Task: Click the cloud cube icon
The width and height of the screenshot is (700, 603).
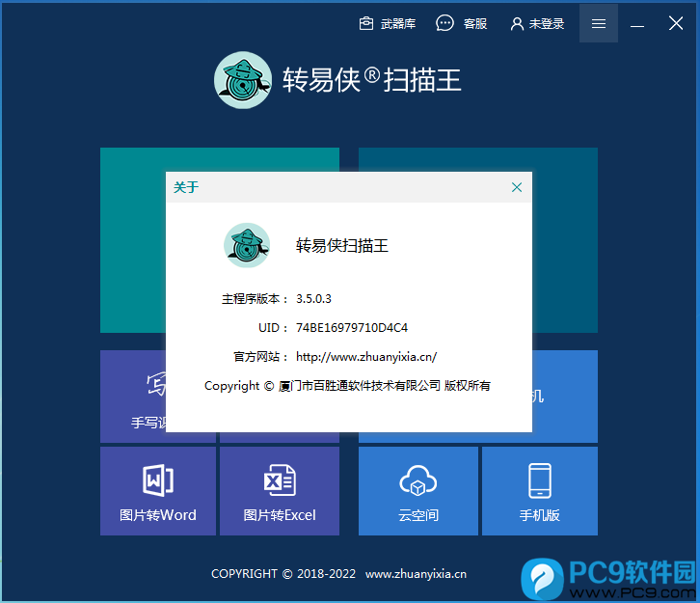Action: [x=418, y=480]
